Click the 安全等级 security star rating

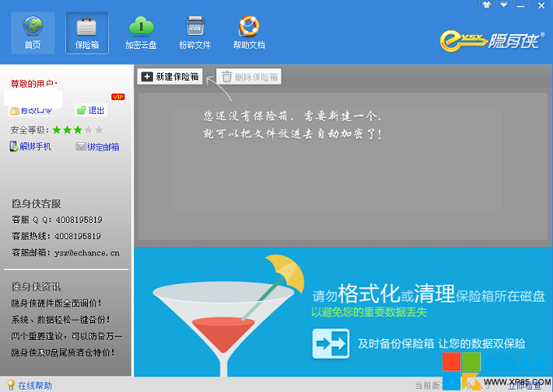[x=77, y=129]
